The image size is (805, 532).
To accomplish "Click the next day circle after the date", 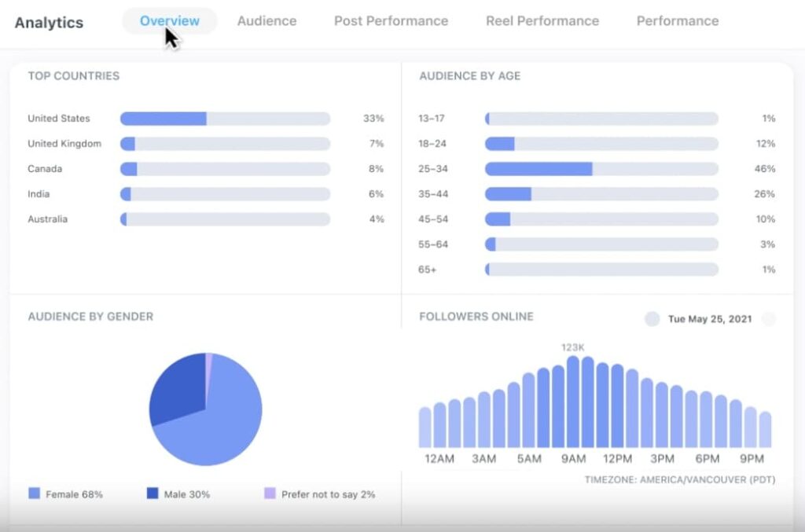I will pyautogui.click(x=769, y=319).
